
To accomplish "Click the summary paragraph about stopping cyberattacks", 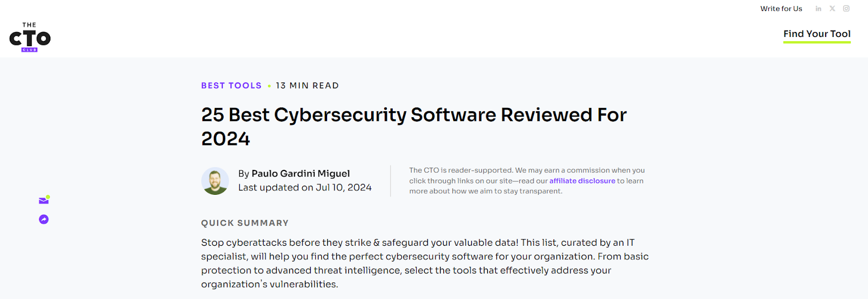I will coord(425,263).
